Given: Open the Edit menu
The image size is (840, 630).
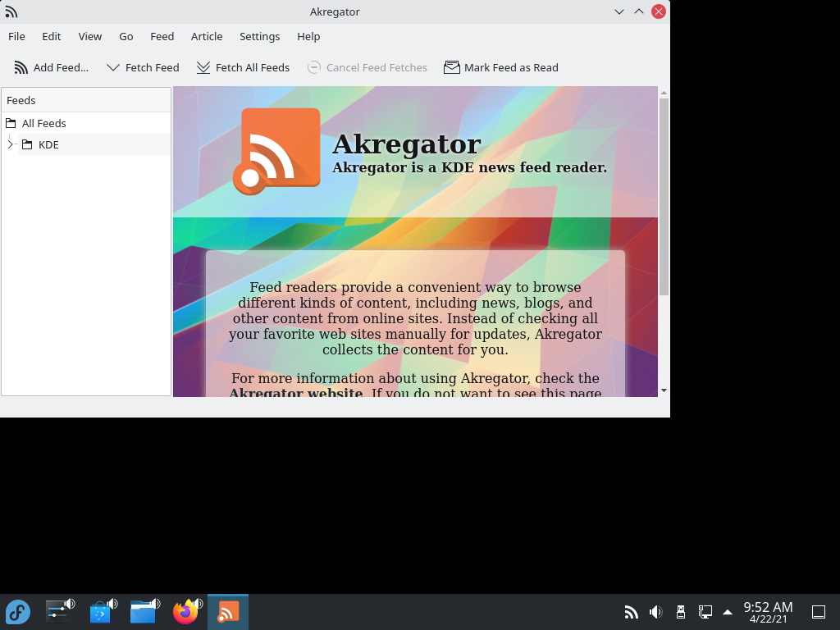Looking at the screenshot, I should click(52, 36).
